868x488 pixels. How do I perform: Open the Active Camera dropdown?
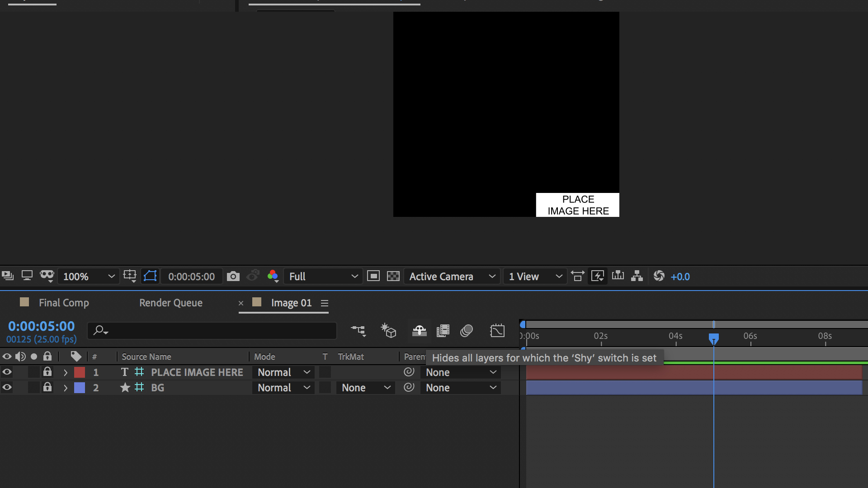click(452, 276)
